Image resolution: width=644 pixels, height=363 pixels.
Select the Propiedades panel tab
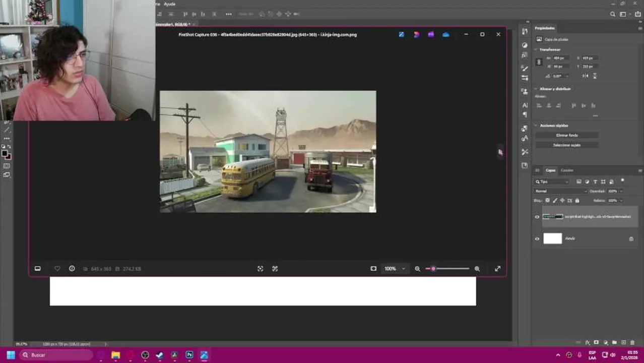pos(545,28)
